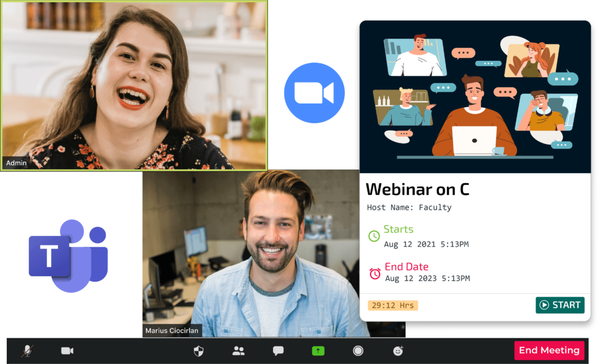Viewport: 600px width, 364px height.
Task: Click the webinar illustration banner image
Action: (x=475, y=97)
